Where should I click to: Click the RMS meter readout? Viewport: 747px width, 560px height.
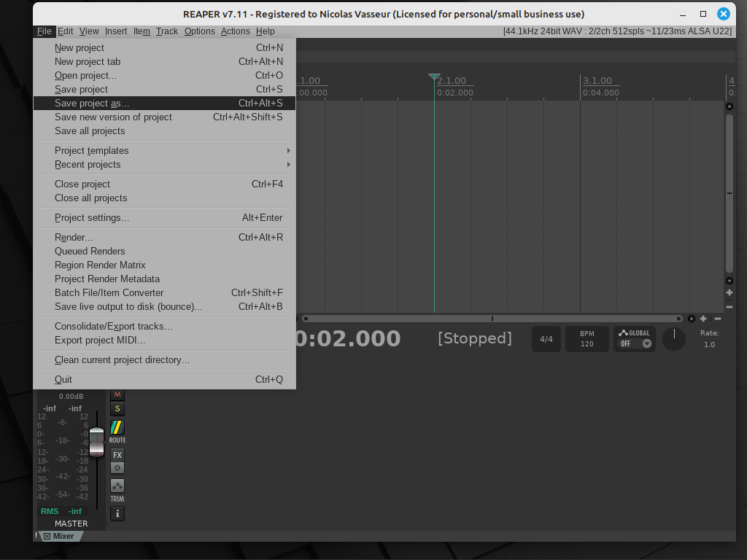pyautogui.click(x=61, y=511)
